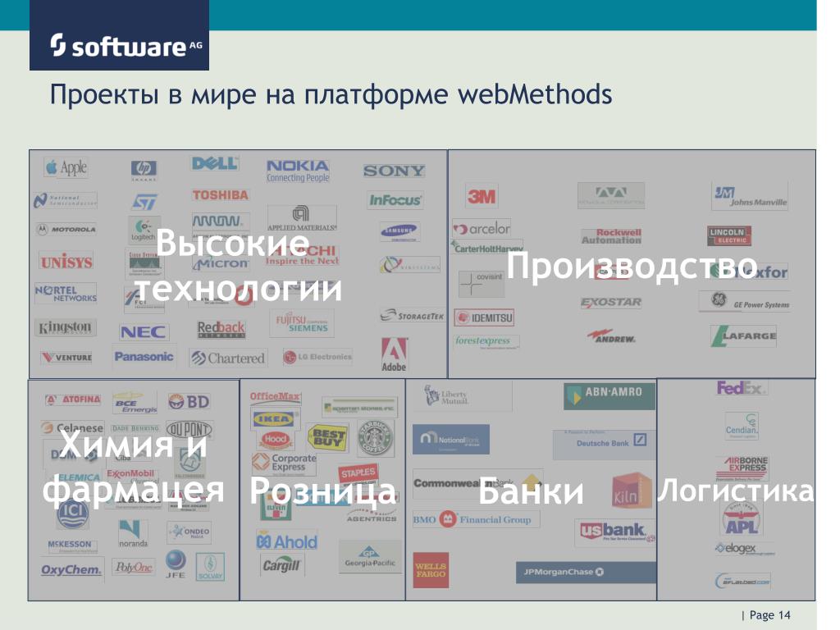Select the Rockwell Automation logo
The height and width of the screenshot is (630, 840).
click(611, 236)
